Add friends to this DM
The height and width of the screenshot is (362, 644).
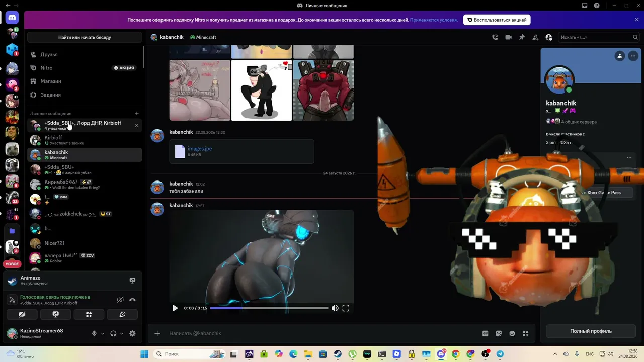pyautogui.click(x=535, y=37)
